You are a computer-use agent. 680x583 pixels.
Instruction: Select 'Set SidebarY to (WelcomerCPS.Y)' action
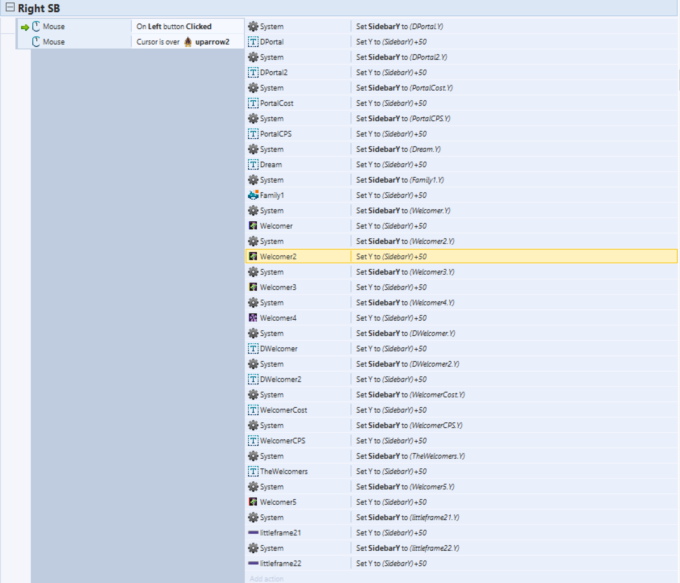(409, 426)
